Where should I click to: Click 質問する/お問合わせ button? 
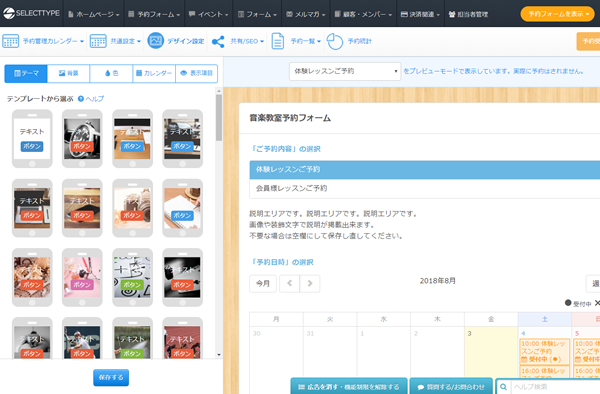pyautogui.click(x=451, y=386)
